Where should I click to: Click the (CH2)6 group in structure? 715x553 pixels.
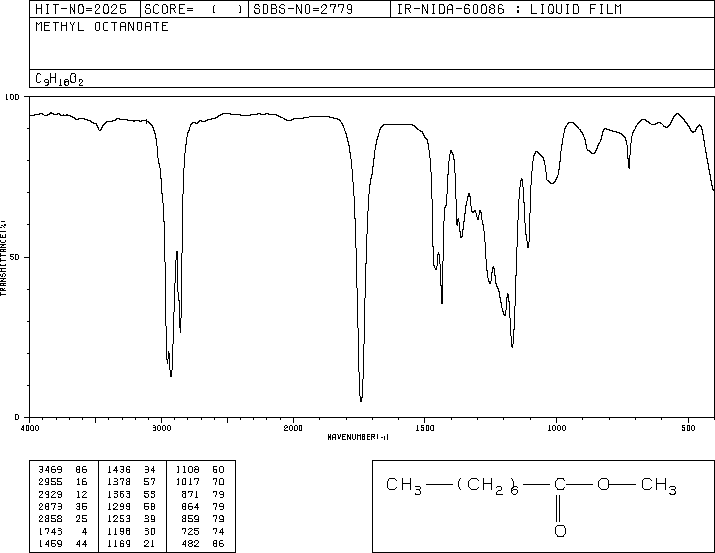coord(487,486)
